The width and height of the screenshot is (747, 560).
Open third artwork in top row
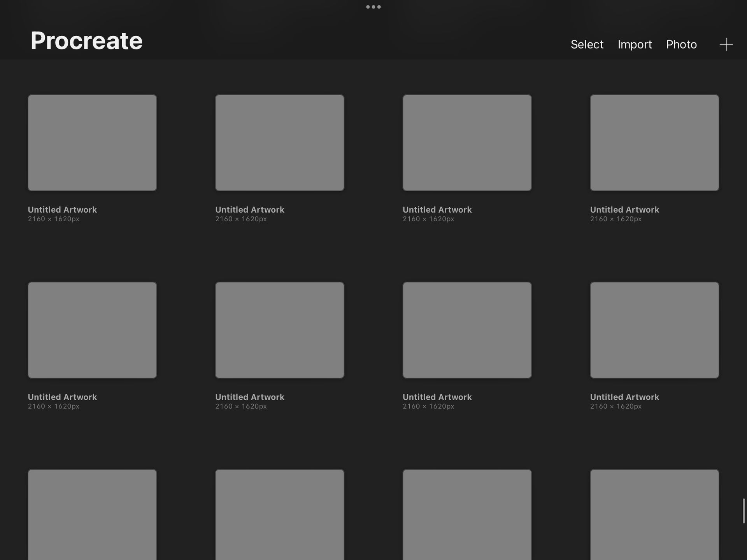click(x=467, y=143)
